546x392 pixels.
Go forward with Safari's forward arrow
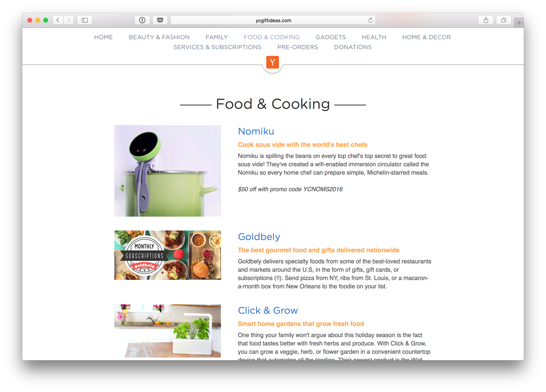click(69, 20)
